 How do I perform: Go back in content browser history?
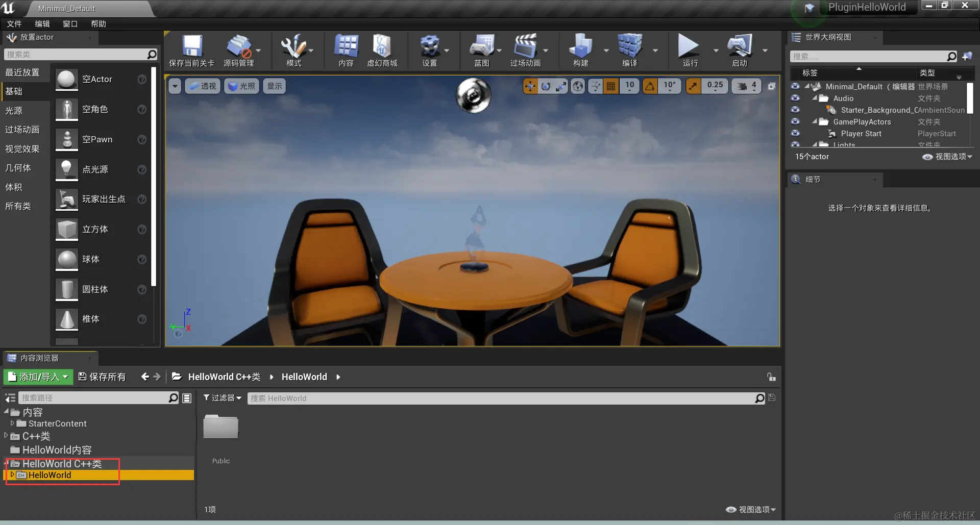(145, 377)
